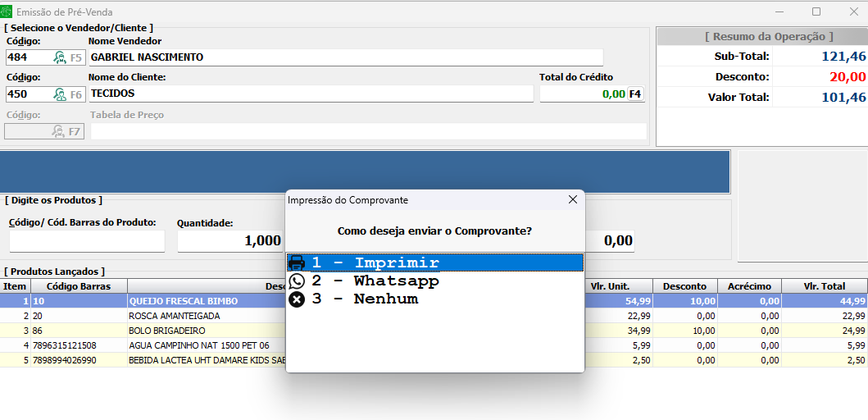This screenshot has width=868, height=420.
Task: Click the F4 credit button
Action: [635, 94]
